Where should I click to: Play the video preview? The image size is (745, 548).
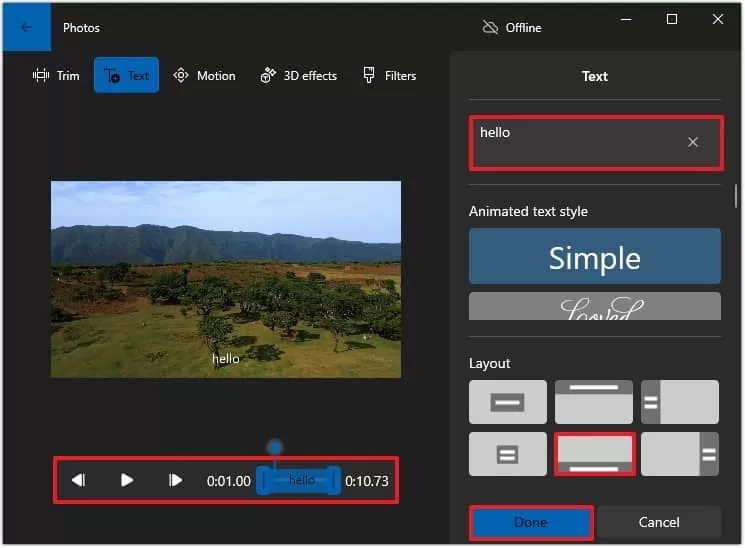126,481
